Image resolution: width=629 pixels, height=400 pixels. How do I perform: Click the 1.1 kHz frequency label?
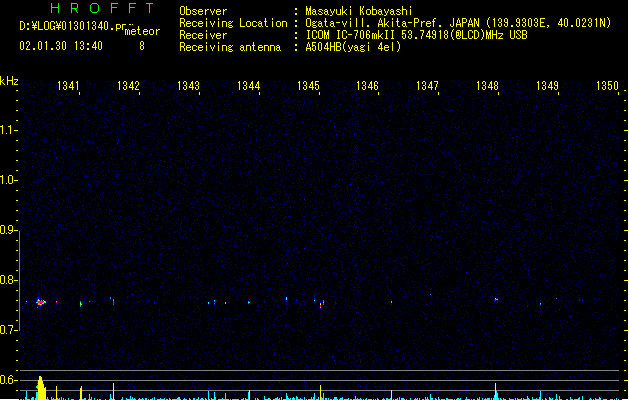[x=8, y=130]
